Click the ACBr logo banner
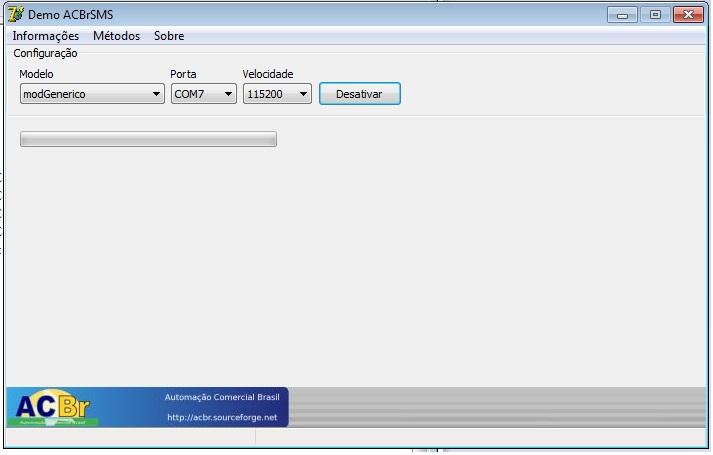Screen dimensions: 713x455 coord(147,407)
